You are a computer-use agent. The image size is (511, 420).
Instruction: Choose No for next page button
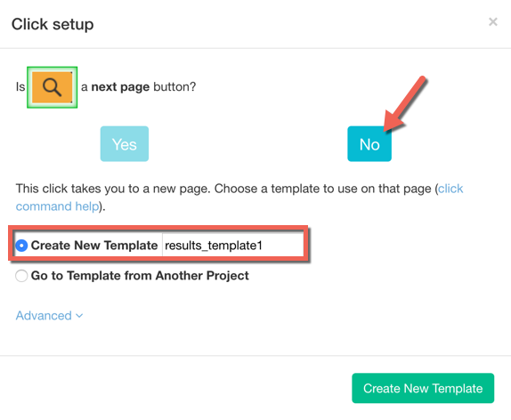click(369, 143)
